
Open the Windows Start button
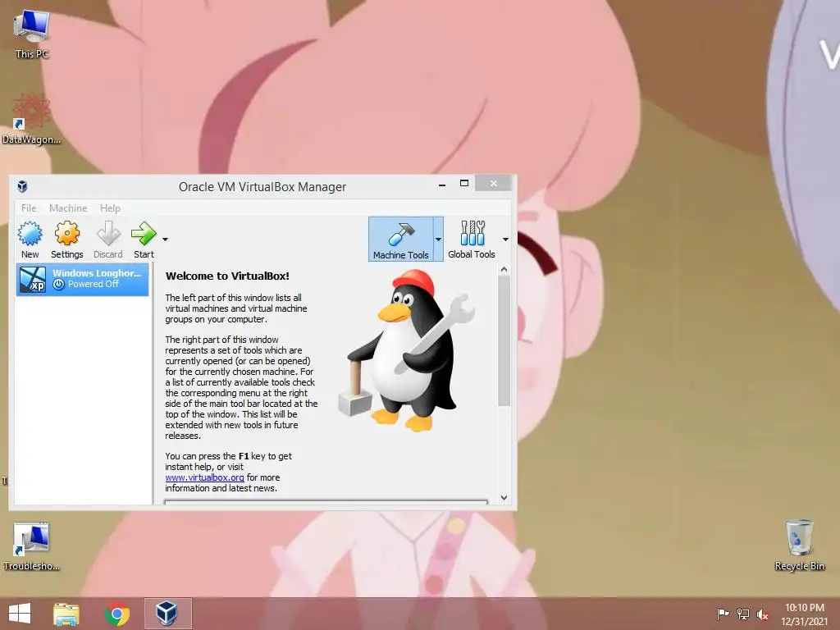tap(20, 614)
